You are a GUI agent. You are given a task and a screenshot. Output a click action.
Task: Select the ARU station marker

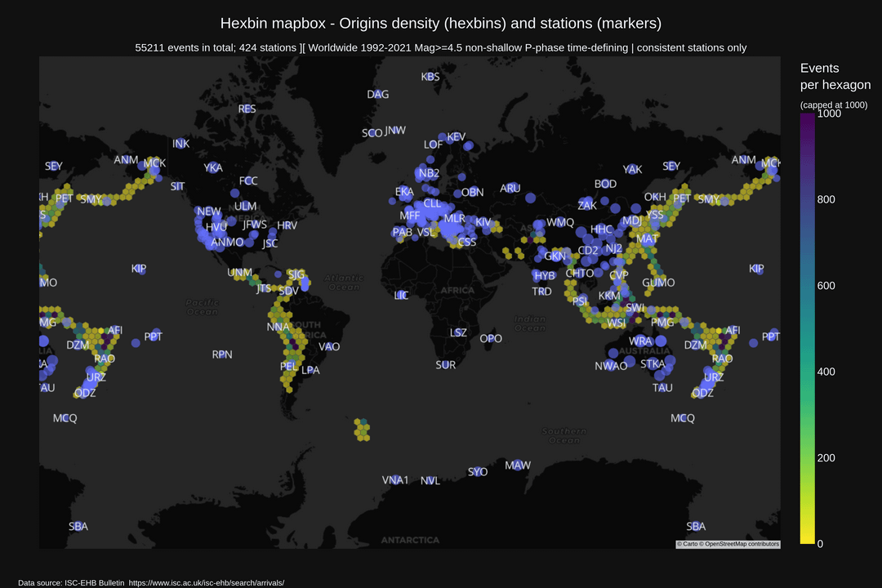pyautogui.click(x=510, y=189)
